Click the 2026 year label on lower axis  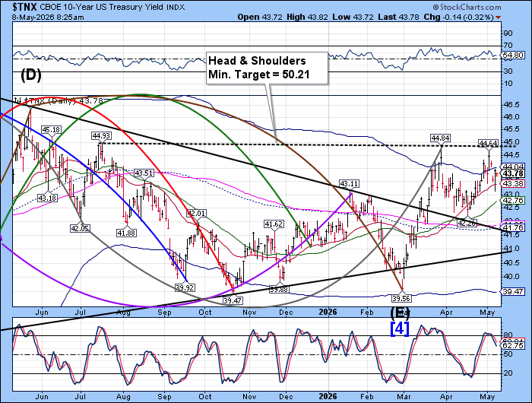coord(328,396)
